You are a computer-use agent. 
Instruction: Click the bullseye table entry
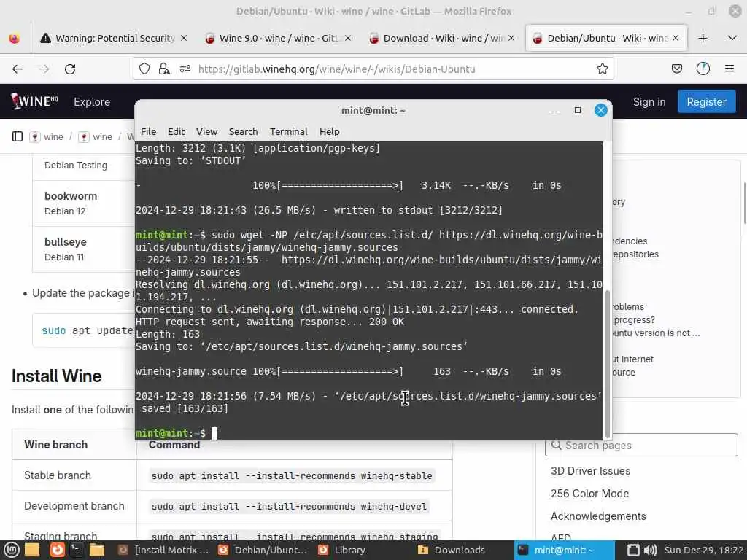pyautogui.click(x=65, y=242)
